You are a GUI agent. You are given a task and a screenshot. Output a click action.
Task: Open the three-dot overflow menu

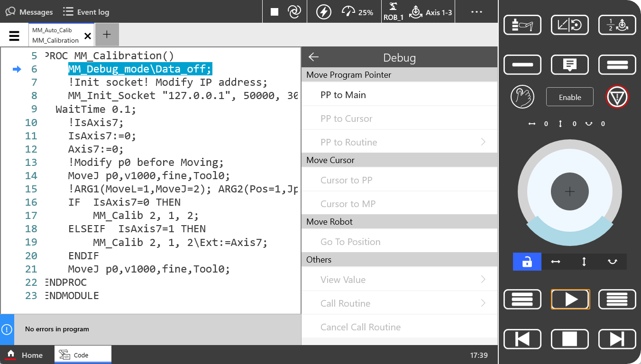476,12
